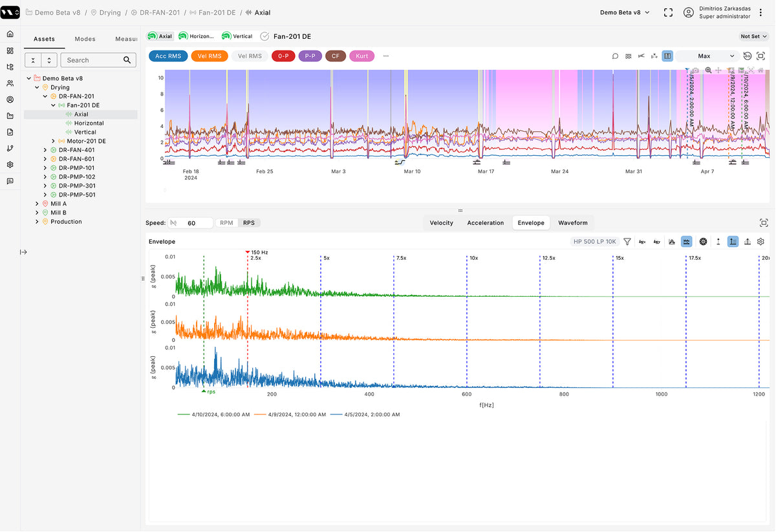Expand the Mill A node
The width and height of the screenshot is (776, 532).
pos(38,204)
